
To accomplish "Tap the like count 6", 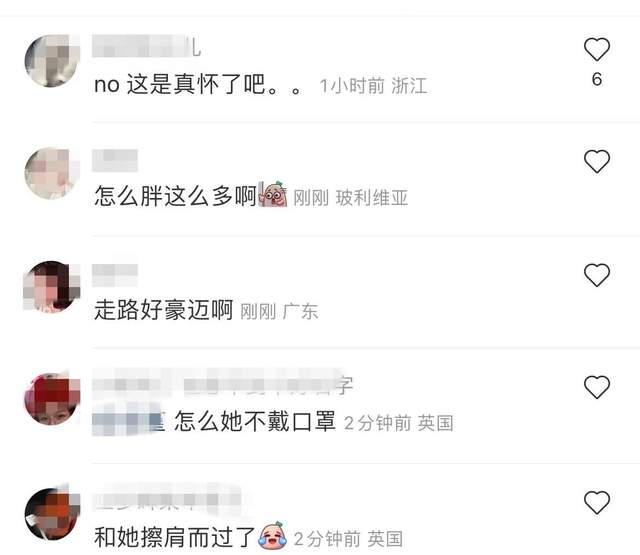I will tap(597, 79).
